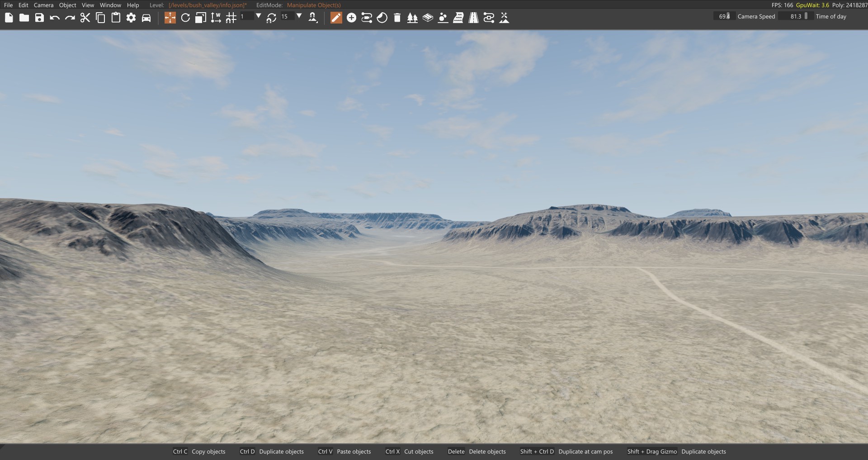Toggle the snap-to-terrain icon
The image size is (868, 460).
point(313,18)
